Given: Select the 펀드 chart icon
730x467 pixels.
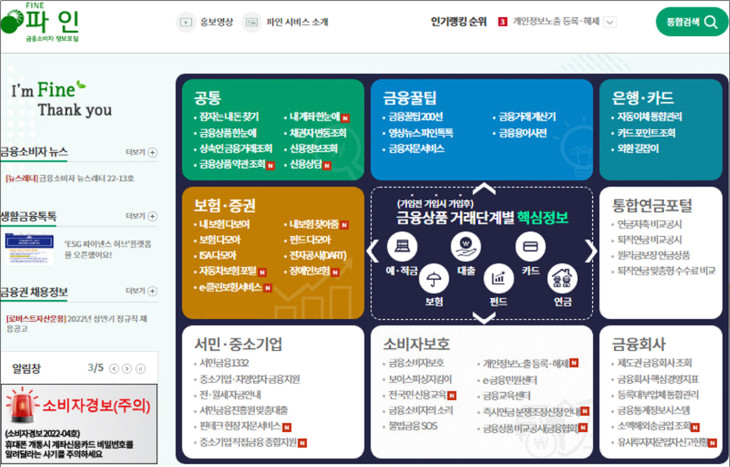Looking at the screenshot, I should [498, 279].
